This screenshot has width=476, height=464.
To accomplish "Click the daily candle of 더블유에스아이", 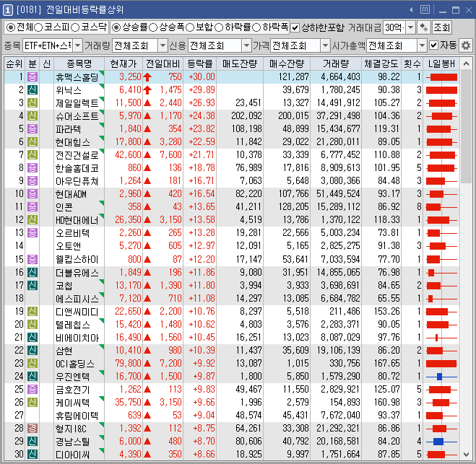I will click(441, 273).
